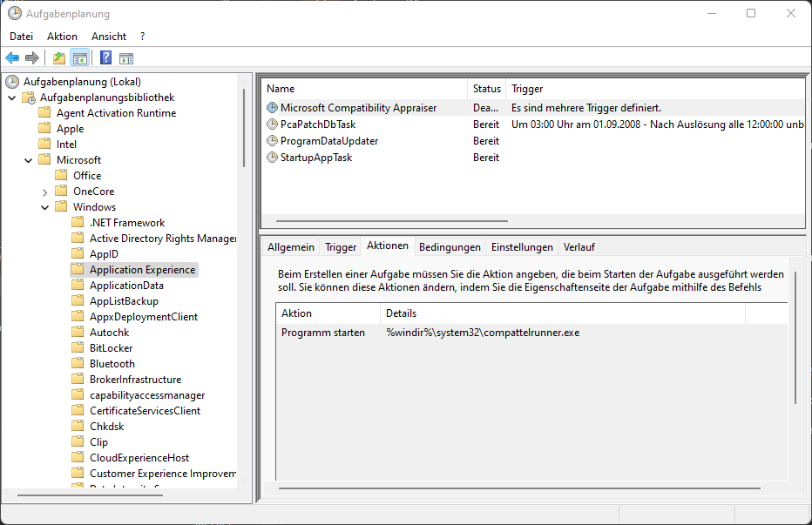The height and width of the screenshot is (525, 812).
Task: Click the blue Back arrow toolbar icon
Action: click(x=12, y=58)
